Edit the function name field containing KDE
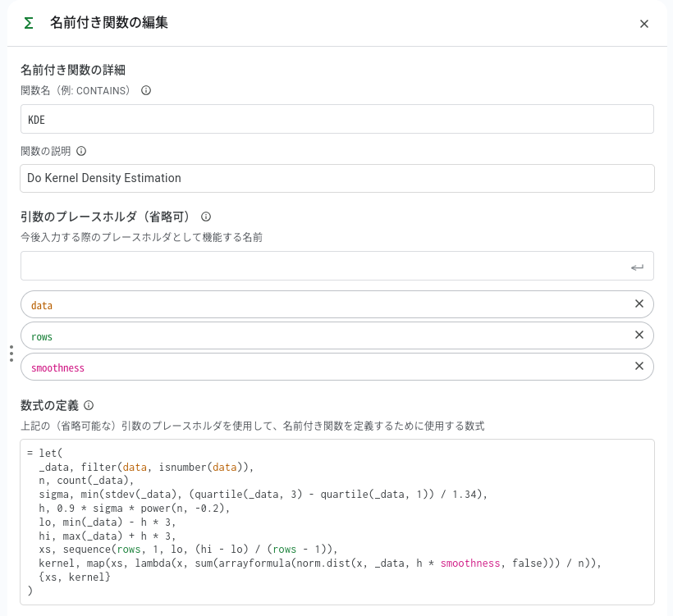This screenshot has height=616, width=673. click(337, 119)
